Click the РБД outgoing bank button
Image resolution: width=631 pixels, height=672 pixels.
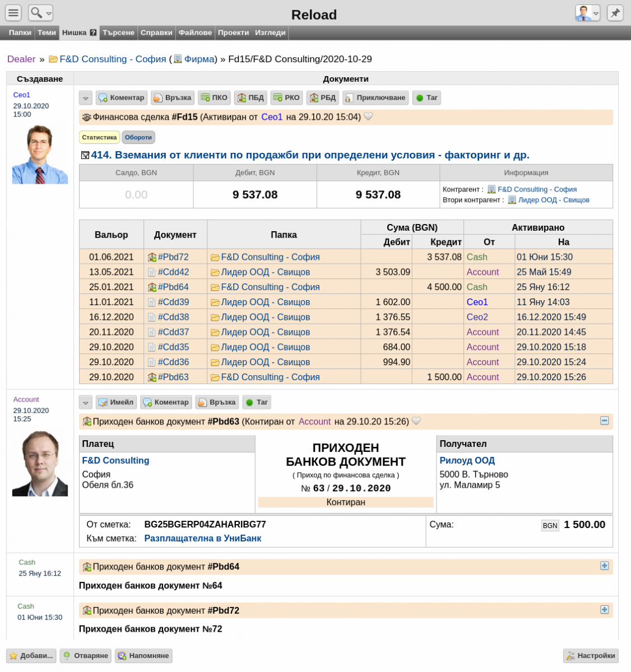[323, 97]
